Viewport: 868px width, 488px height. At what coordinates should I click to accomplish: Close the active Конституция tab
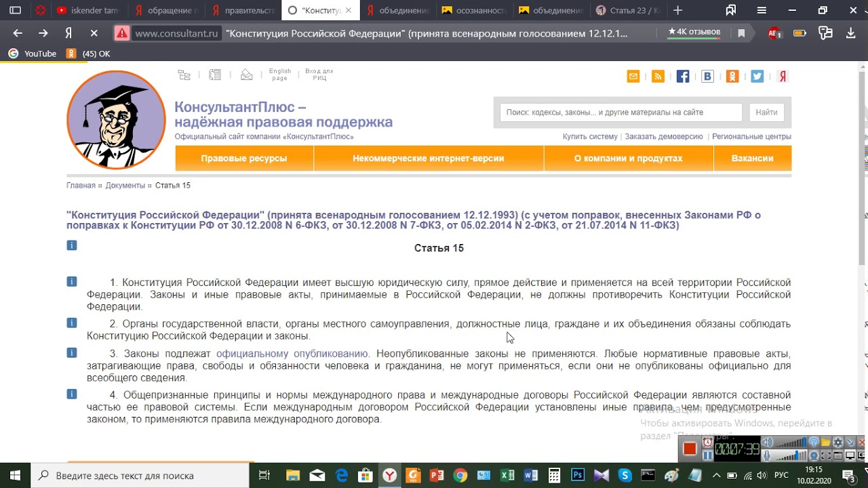(349, 10)
